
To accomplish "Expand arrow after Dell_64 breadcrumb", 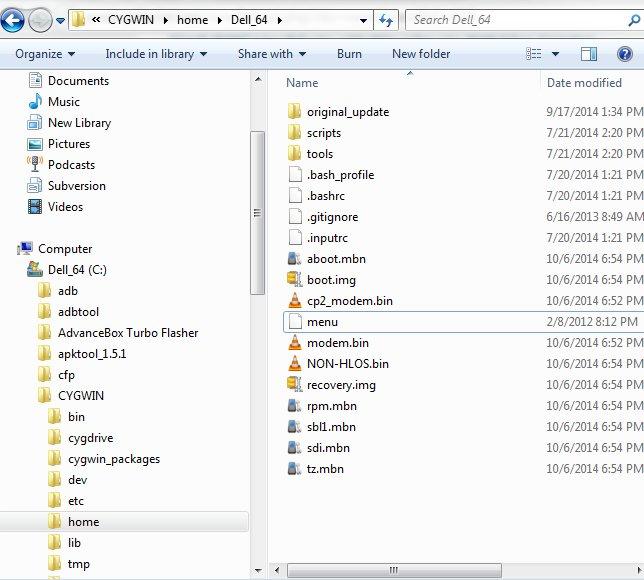I will (x=280, y=20).
